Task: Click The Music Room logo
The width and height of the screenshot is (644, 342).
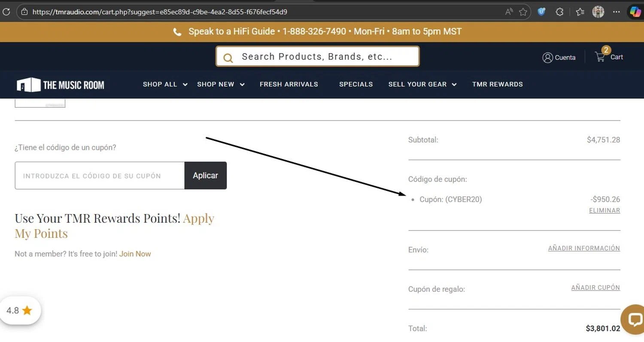Action: coord(61,85)
